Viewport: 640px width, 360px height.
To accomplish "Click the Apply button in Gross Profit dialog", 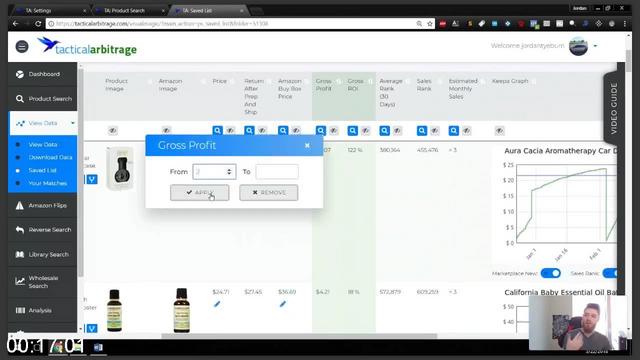I will (200, 193).
